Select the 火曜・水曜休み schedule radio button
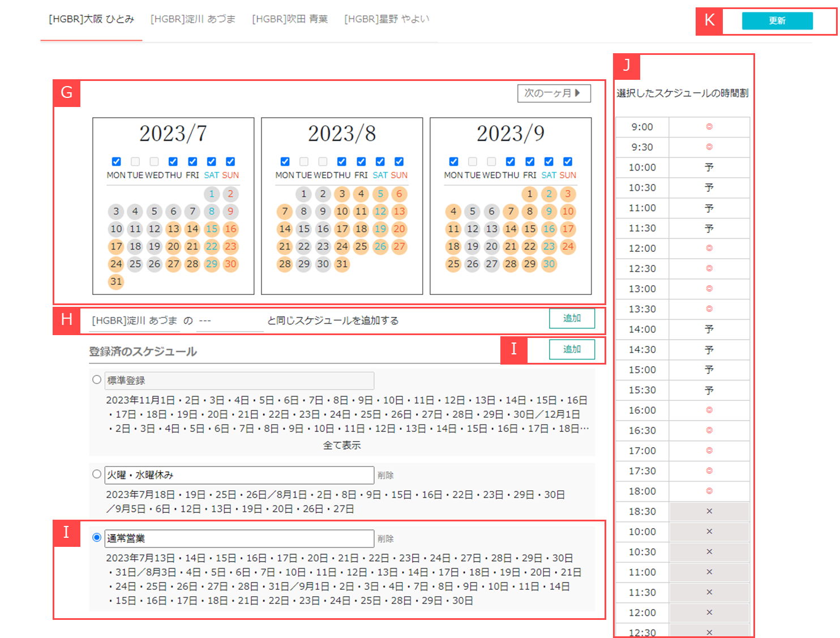The height and width of the screenshot is (638, 840). pos(97,474)
